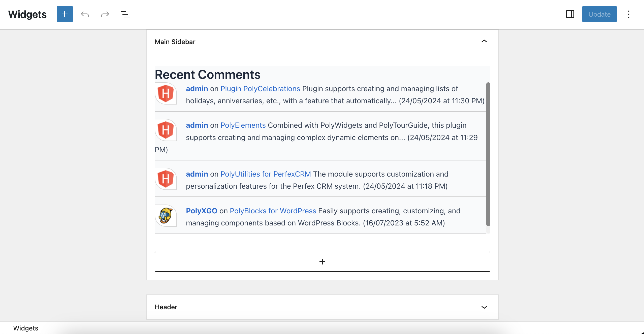
Task: Click the comment date 24/05/2024 at 11:18 PM
Action: [405, 186]
